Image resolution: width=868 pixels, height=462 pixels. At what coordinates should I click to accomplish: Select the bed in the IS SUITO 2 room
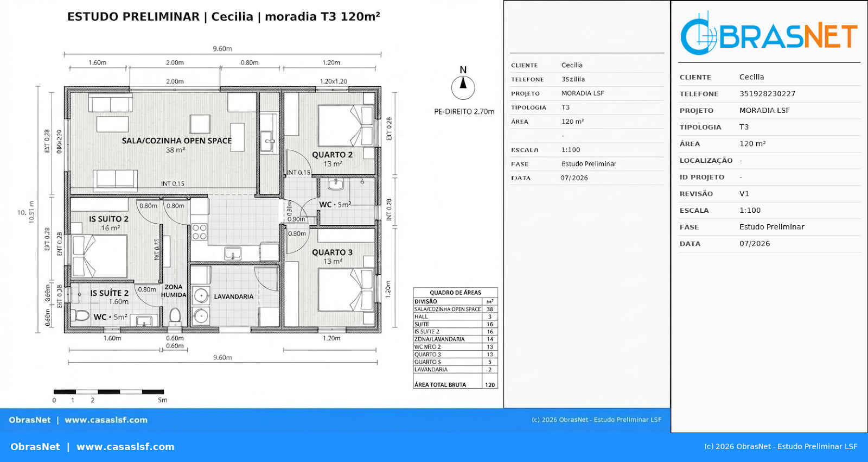[99, 256]
